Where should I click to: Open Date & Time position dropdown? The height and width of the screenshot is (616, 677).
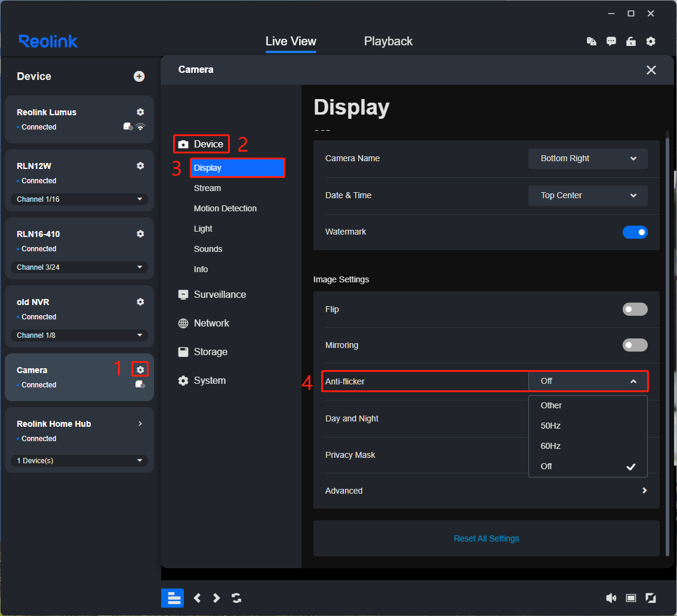pos(587,196)
